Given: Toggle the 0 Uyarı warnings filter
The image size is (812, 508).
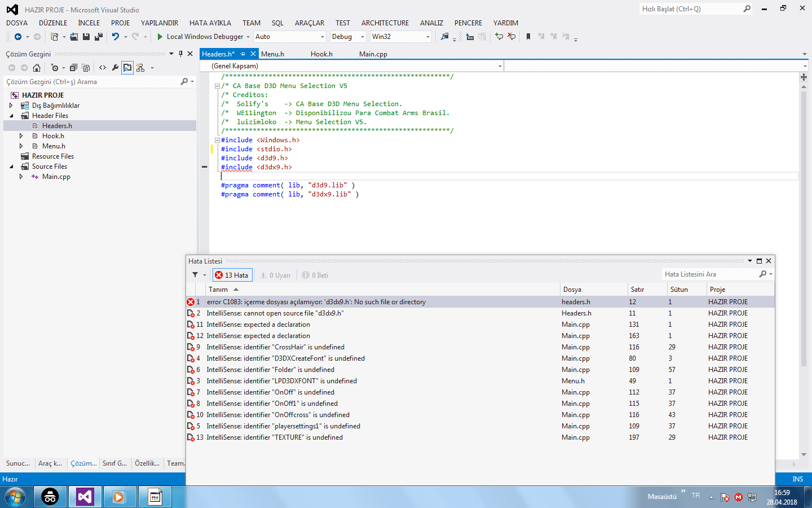Looking at the screenshot, I should coord(275,275).
